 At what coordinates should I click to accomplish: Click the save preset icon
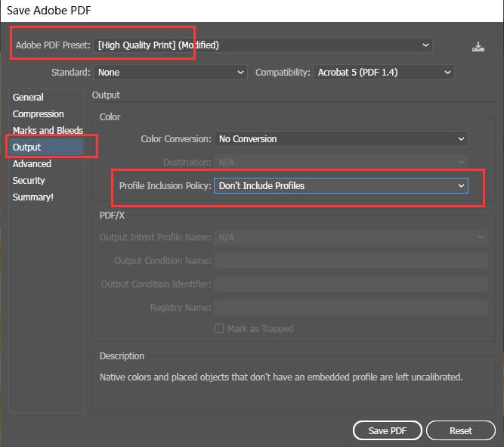tap(478, 47)
